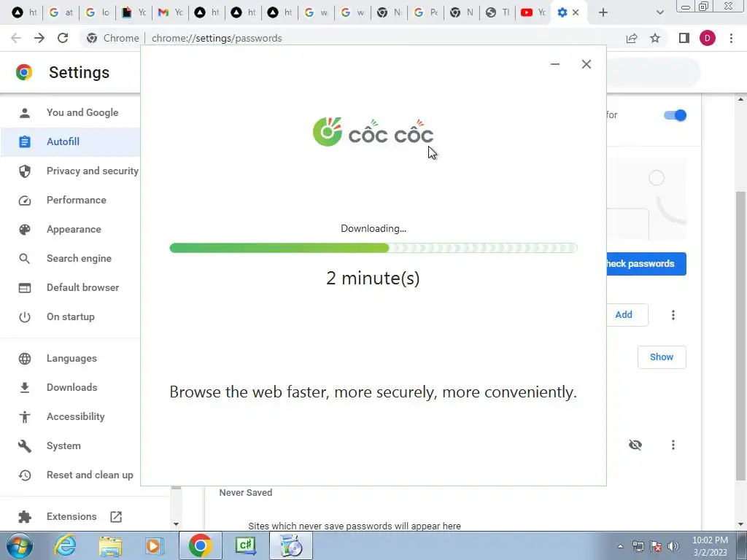
Task: Click the network tray icon
Action: pyautogui.click(x=638, y=546)
